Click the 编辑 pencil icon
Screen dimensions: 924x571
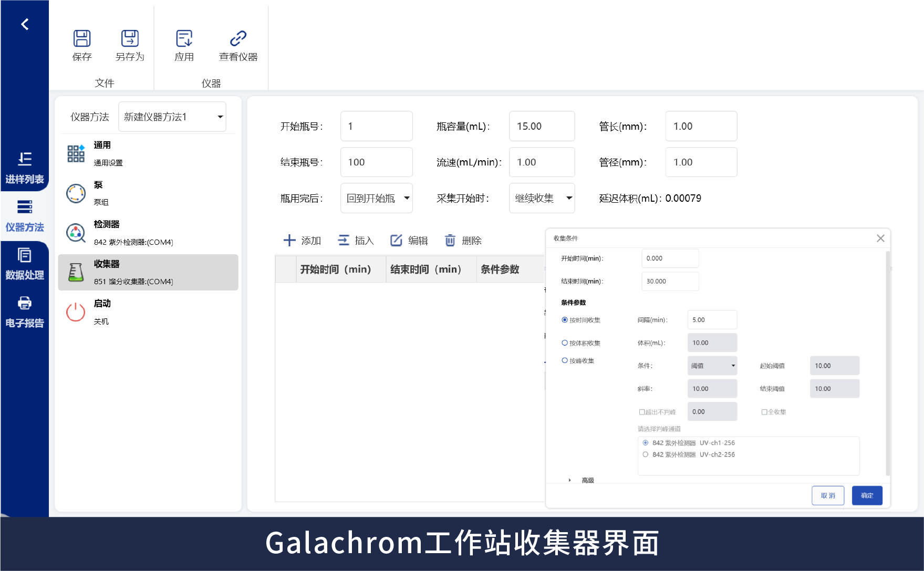[x=396, y=241]
